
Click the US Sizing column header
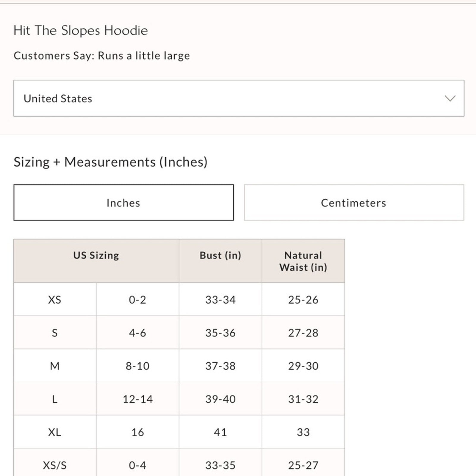(96, 256)
